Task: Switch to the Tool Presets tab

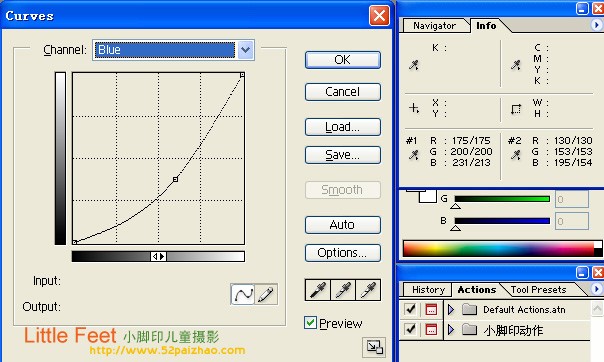Action: click(x=538, y=290)
